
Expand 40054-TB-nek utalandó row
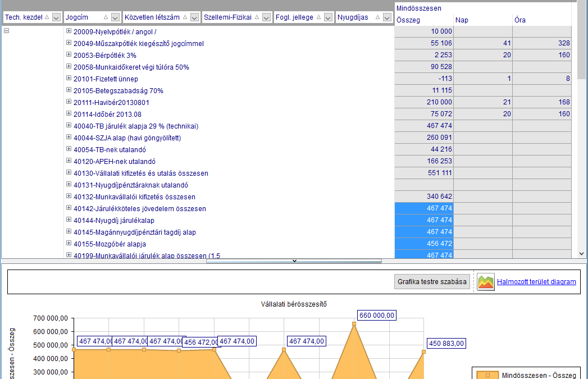coord(69,149)
